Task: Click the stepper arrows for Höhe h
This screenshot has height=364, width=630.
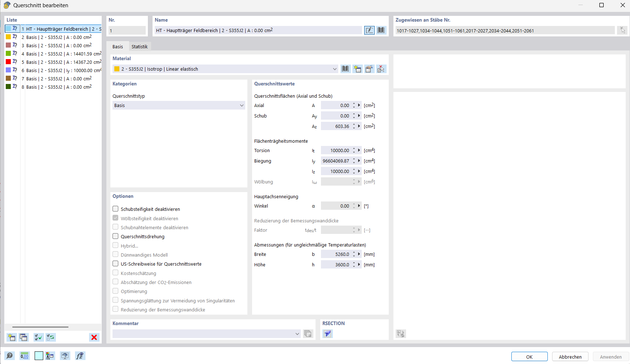Action: pyautogui.click(x=354, y=265)
